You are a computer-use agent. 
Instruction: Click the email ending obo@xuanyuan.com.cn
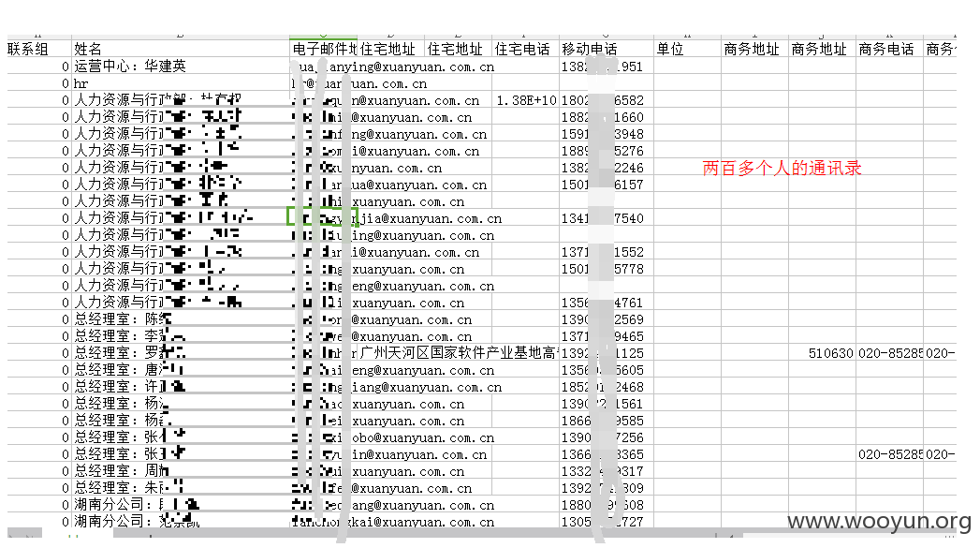pyautogui.click(x=394, y=437)
